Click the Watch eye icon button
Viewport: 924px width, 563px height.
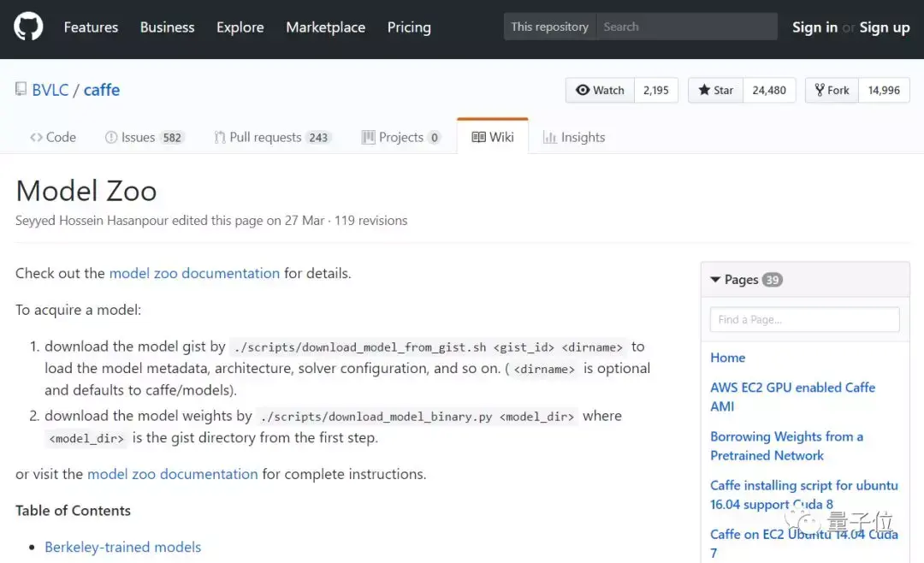point(600,91)
